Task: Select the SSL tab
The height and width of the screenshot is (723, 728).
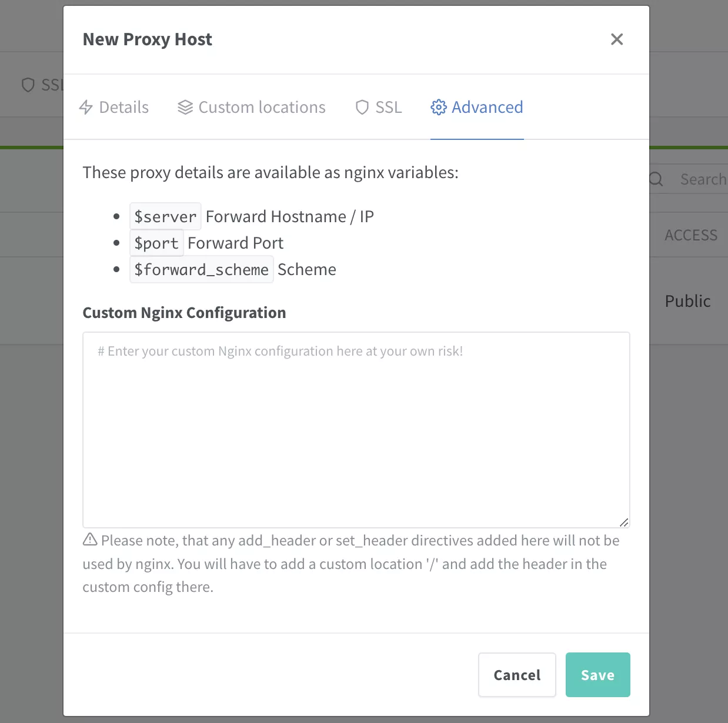Action: point(379,107)
